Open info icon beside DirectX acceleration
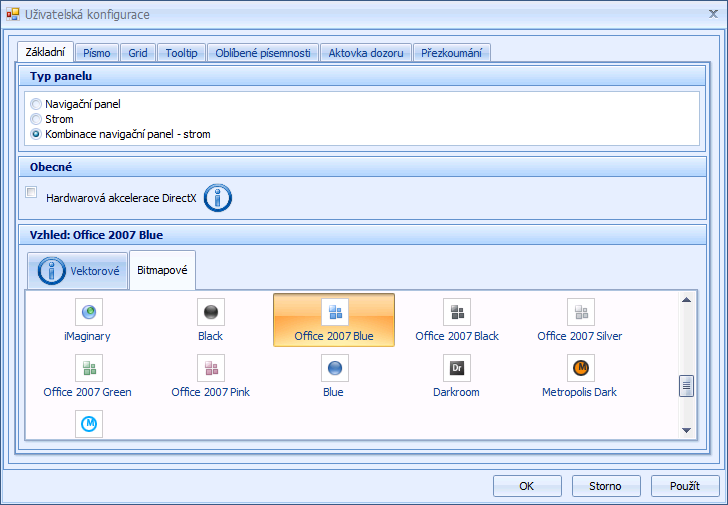This screenshot has width=728, height=505. pos(218,198)
